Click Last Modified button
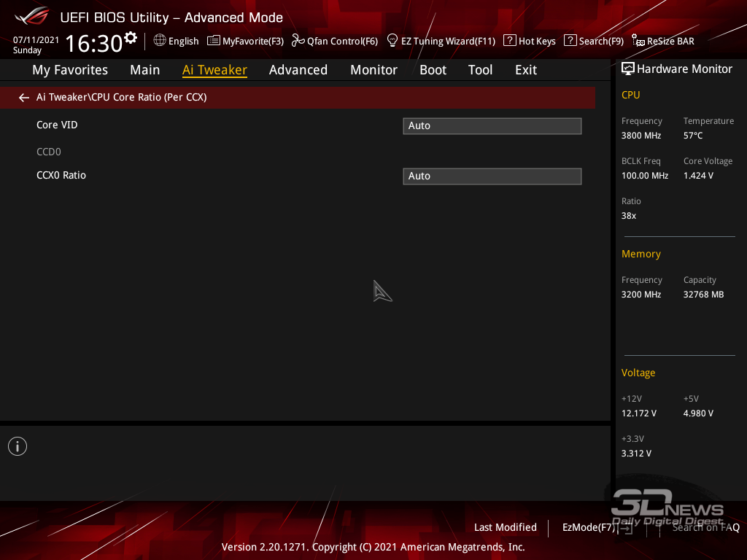Viewport: 747px width, 560px height. coord(506,527)
